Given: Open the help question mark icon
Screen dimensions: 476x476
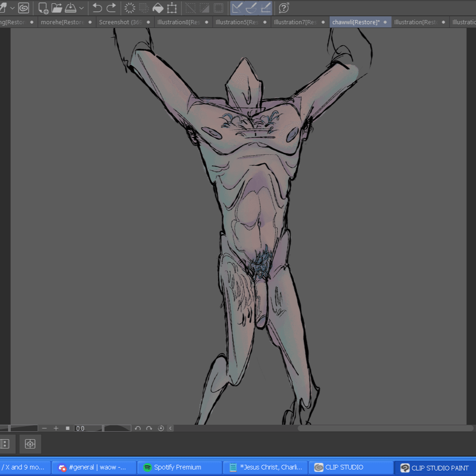Looking at the screenshot, I should [x=284, y=8].
